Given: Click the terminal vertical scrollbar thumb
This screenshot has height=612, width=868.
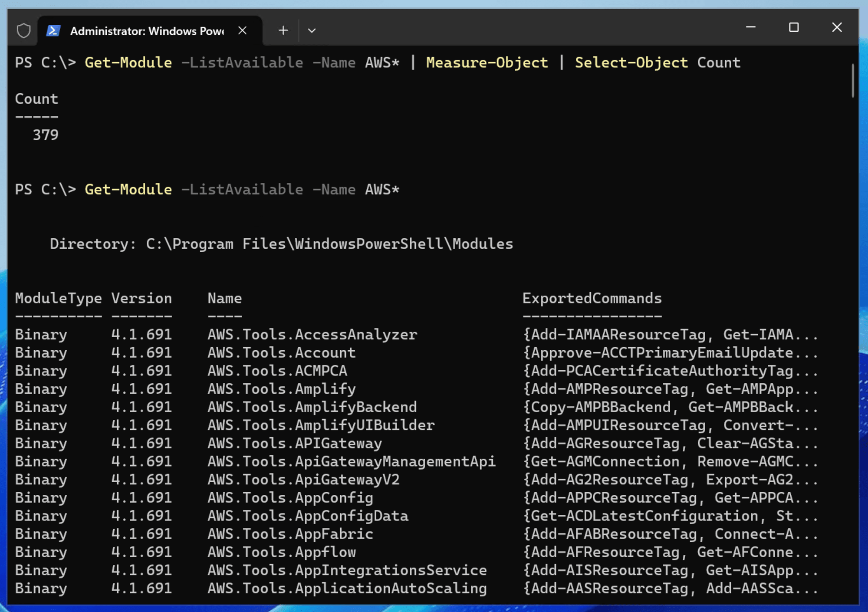Looking at the screenshot, I should tap(852, 81).
